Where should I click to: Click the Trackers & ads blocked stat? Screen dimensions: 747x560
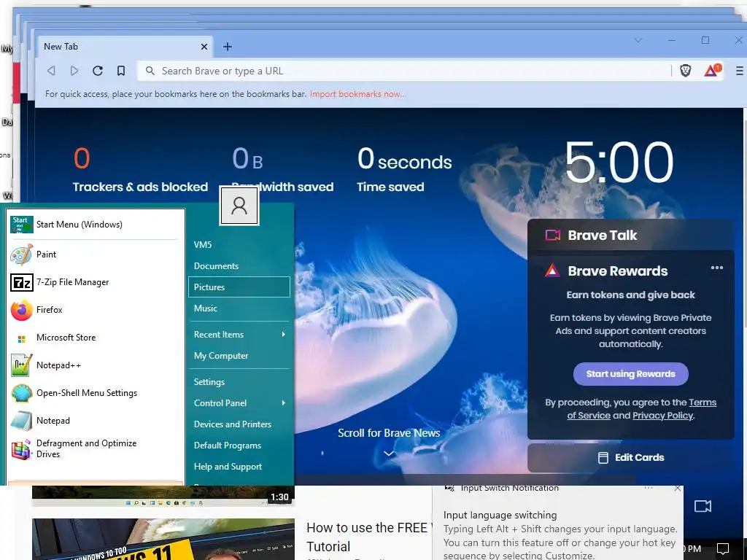140,169
